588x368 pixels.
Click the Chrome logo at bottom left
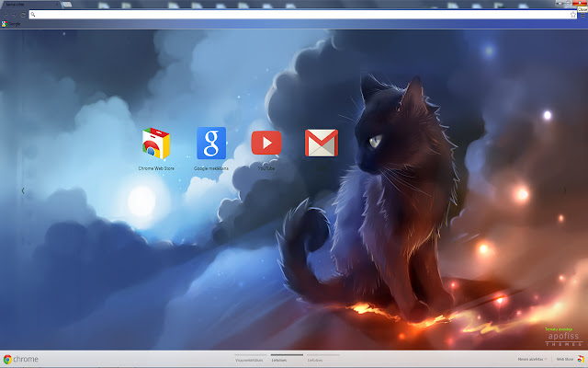pos(20,360)
